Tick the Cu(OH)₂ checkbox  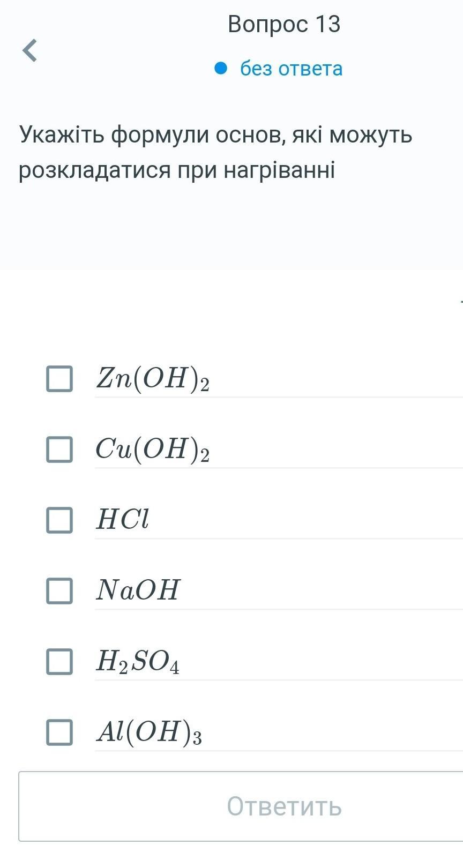[59, 449]
